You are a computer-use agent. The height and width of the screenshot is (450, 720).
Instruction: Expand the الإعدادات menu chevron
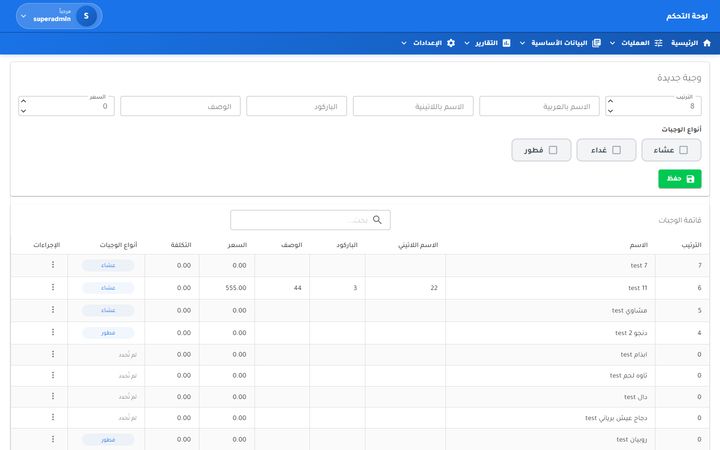tap(404, 43)
